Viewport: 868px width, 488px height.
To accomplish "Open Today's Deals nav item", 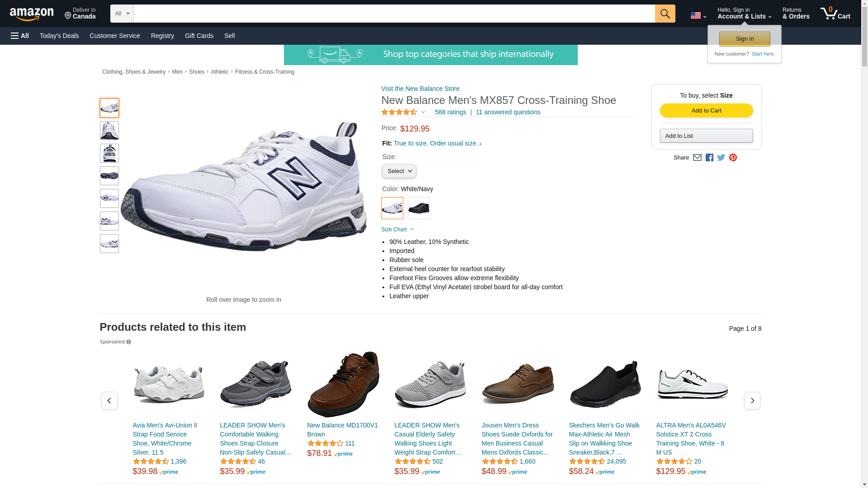I will 59,36.
